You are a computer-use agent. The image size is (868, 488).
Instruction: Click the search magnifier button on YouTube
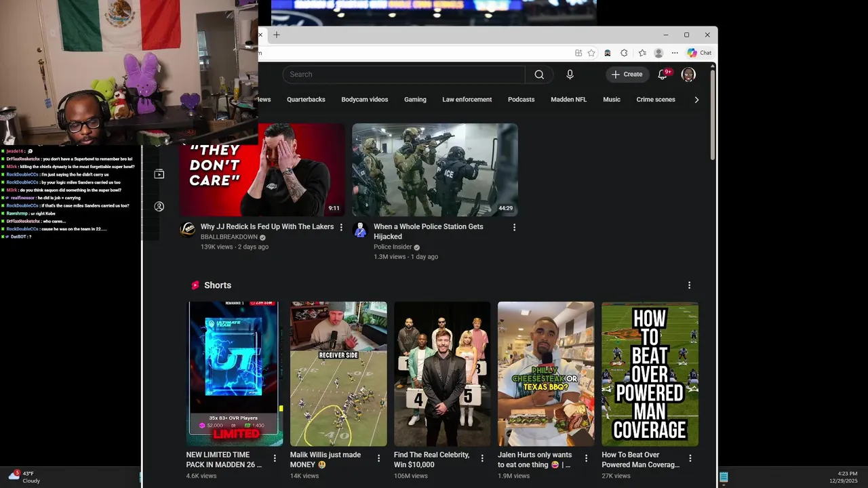tap(539, 75)
